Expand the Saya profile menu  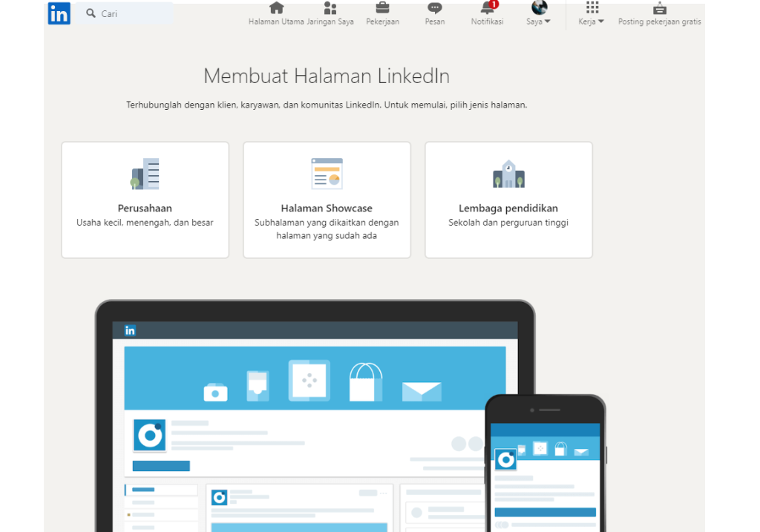pyautogui.click(x=539, y=13)
